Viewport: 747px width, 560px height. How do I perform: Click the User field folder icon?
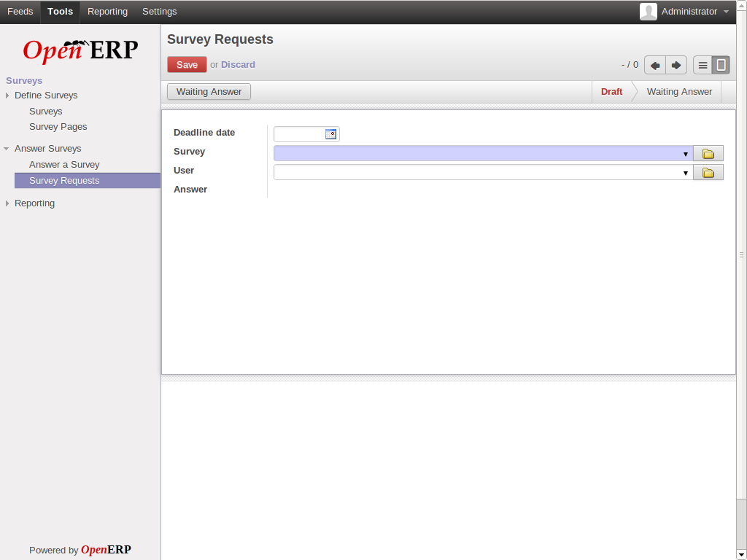(708, 173)
